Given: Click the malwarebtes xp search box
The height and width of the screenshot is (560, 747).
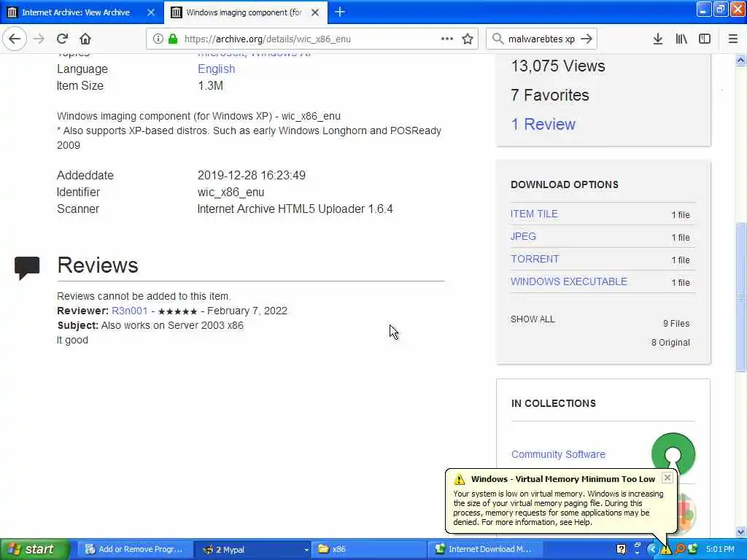Looking at the screenshot, I should 541,39.
